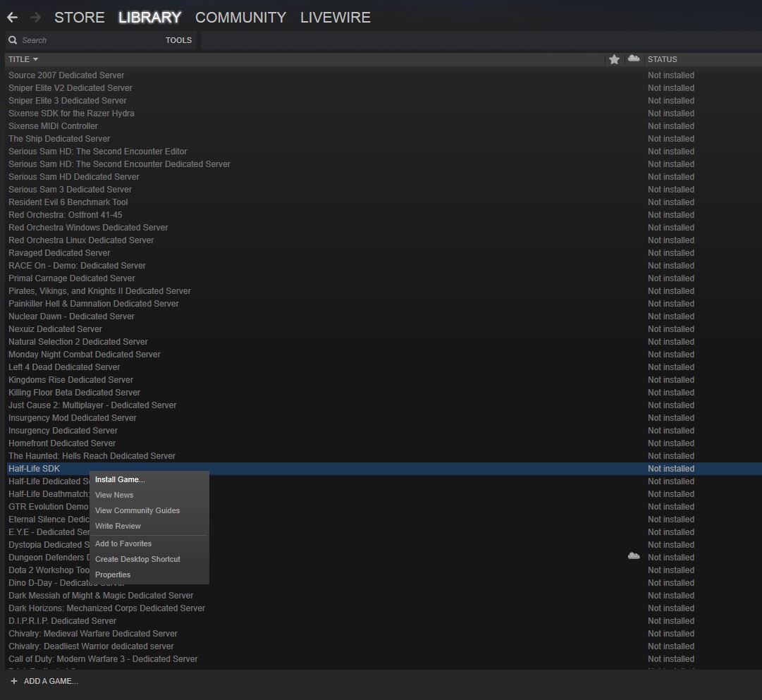The image size is (762, 700).
Task: Select Homefront Dedicated Server
Action: point(383,443)
